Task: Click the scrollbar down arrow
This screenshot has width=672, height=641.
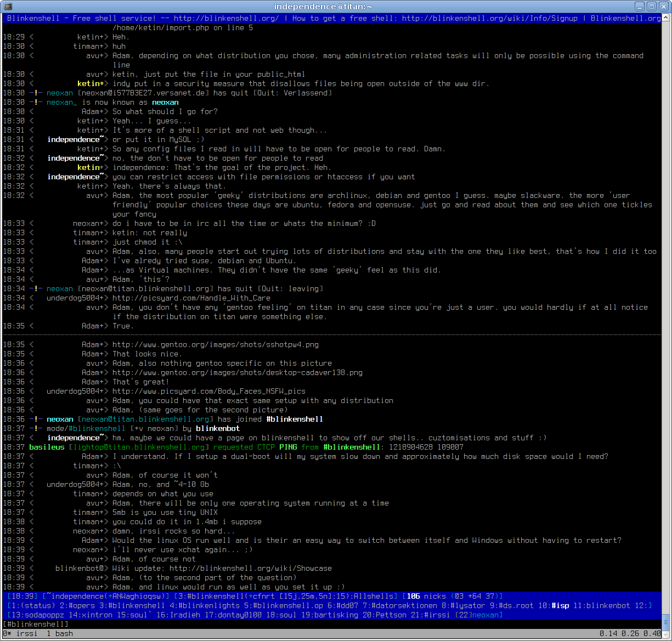Action: pos(666,634)
